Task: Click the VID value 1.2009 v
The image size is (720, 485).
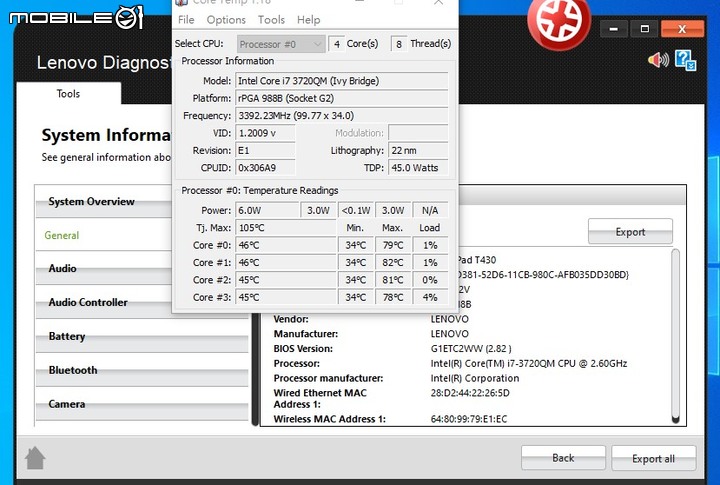Action: [265, 133]
